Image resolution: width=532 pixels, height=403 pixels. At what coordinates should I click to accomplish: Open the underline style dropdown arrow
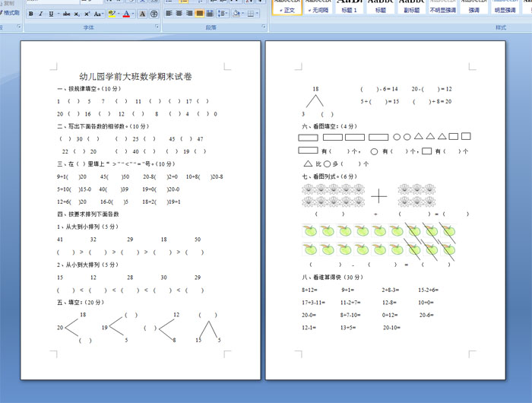point(58,14)
